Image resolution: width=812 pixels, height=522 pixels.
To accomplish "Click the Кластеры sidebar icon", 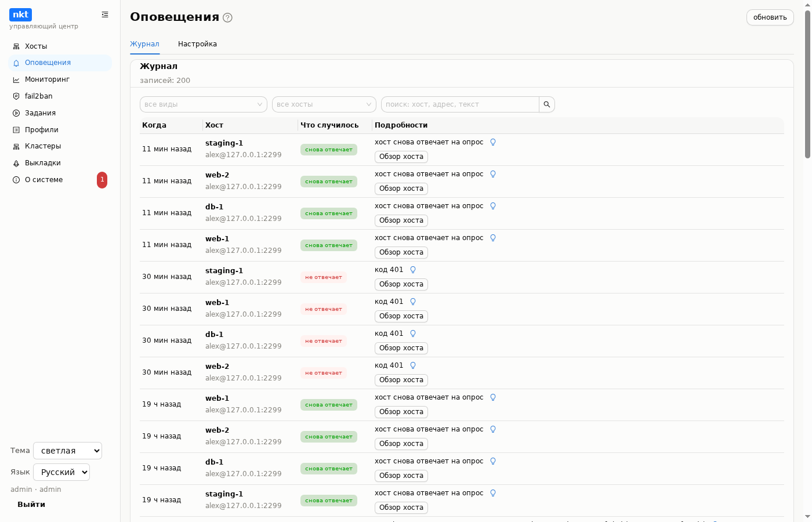I will [x=16, y=146].
